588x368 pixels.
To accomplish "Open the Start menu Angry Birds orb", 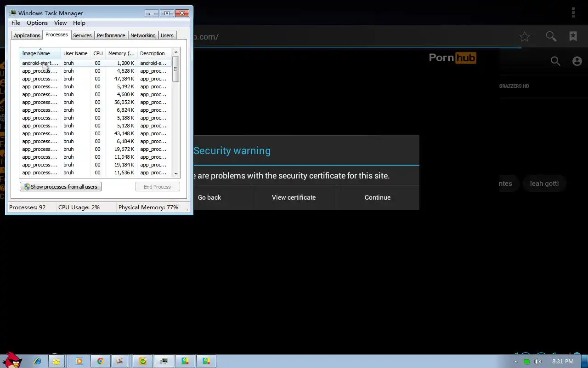I will point(12,360).
